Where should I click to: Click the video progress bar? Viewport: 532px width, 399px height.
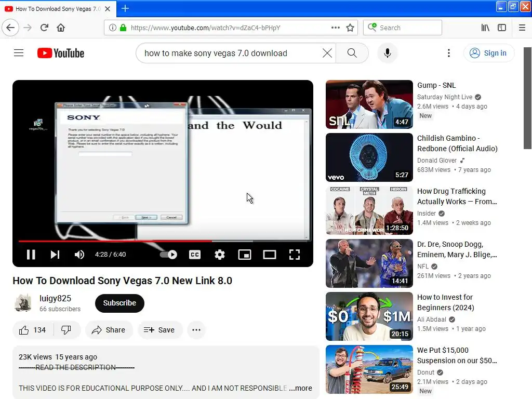pos(163,241)
